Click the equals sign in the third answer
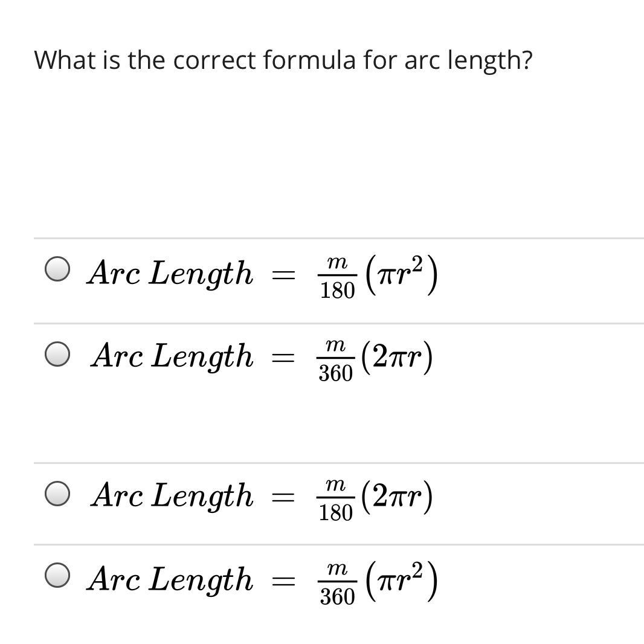 coord(283,498)
